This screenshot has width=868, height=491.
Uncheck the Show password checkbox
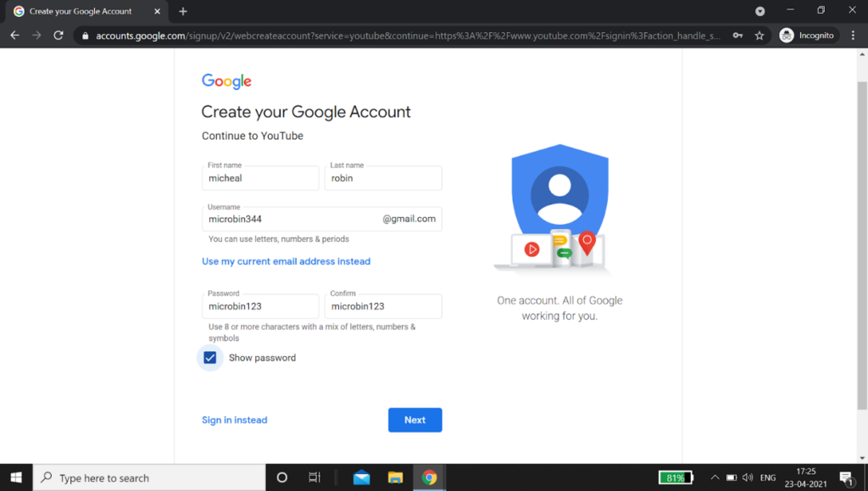[x=210, y=358]
